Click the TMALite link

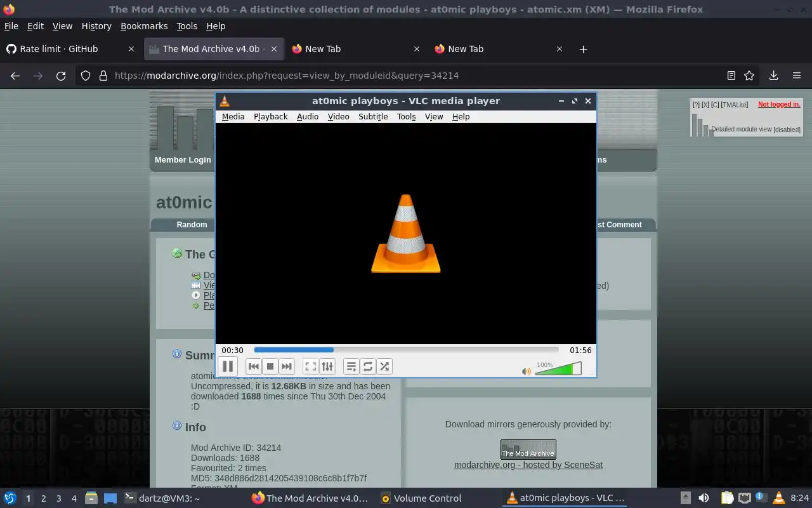735,105
